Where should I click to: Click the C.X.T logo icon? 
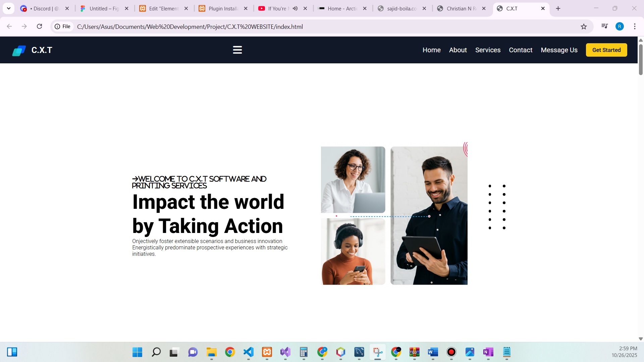pos(19,50)
